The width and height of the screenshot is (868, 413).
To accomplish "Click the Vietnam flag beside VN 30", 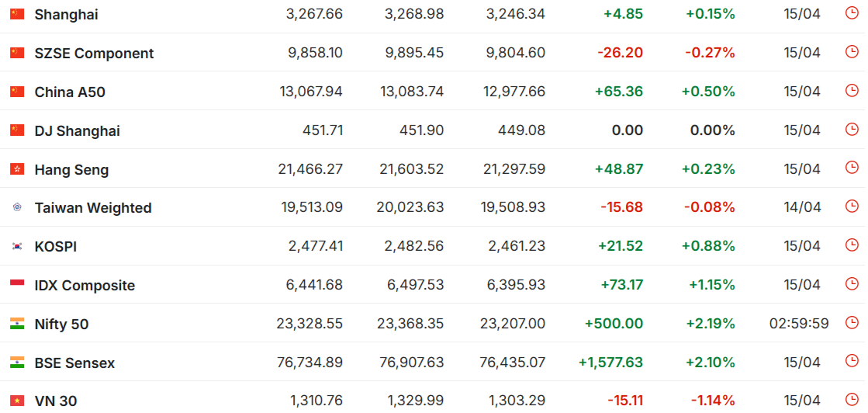I will coord(17,401).
